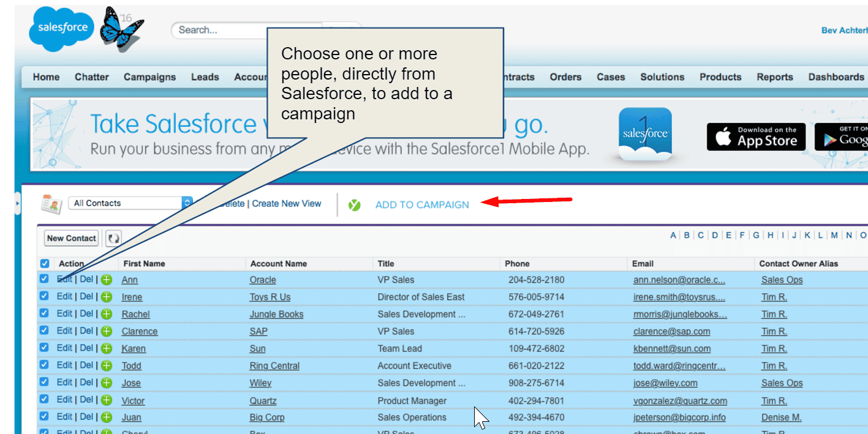Open the Toys R Us account link
Image resolution: width=868 pixels, height=434 pixels.
[270, 297]
